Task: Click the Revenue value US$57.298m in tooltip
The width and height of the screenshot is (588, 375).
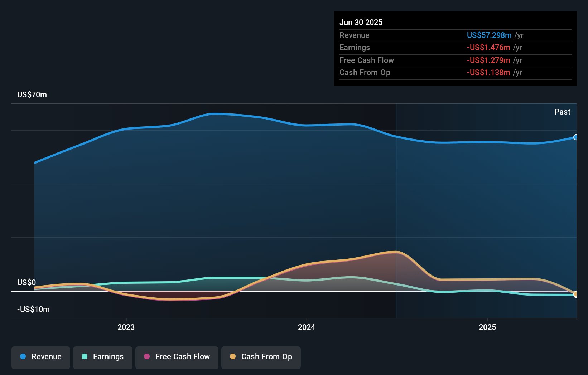Action: pos(489,35)
